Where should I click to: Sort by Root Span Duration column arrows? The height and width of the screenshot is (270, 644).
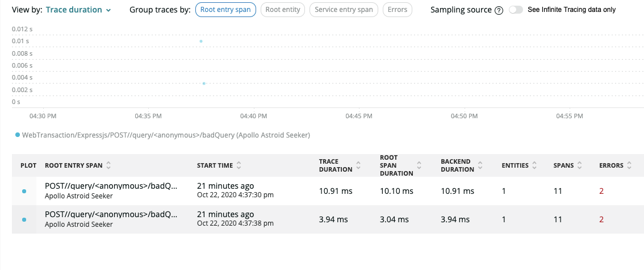(419, 165)
